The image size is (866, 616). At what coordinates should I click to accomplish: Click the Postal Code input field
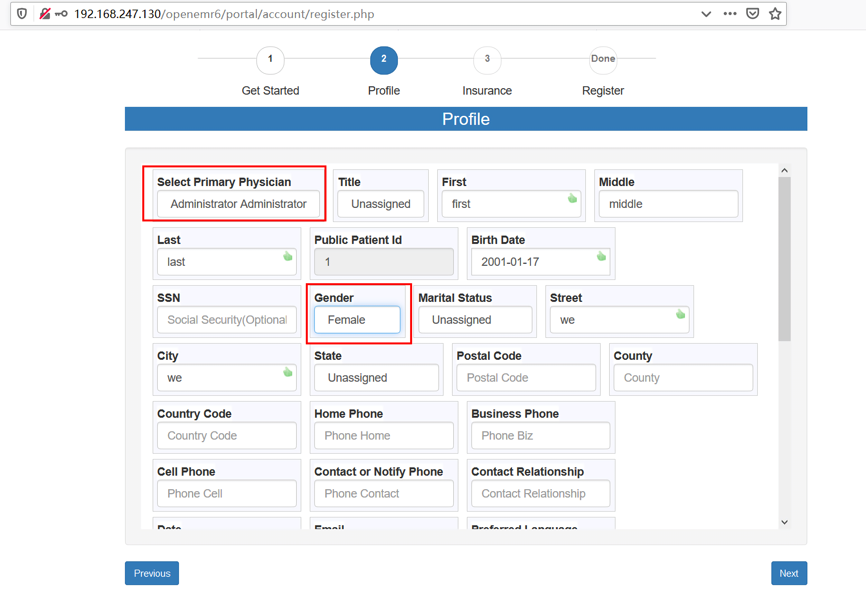tap(526, 378)
